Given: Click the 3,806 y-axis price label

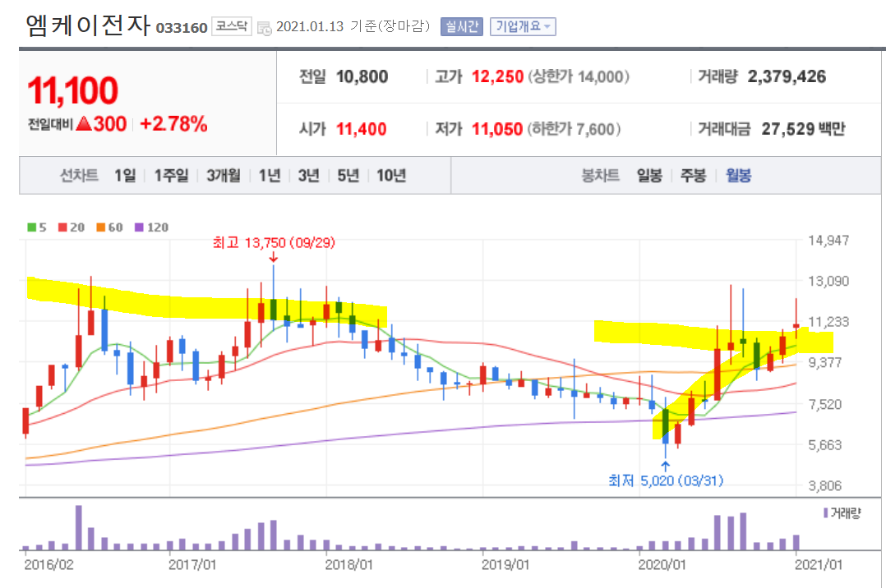Looking at the screenshot, I should tap(825, 486).
